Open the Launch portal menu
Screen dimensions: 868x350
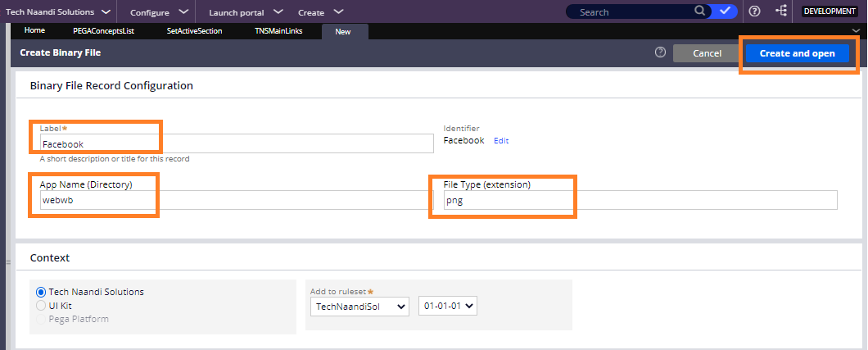pos(246,11)
